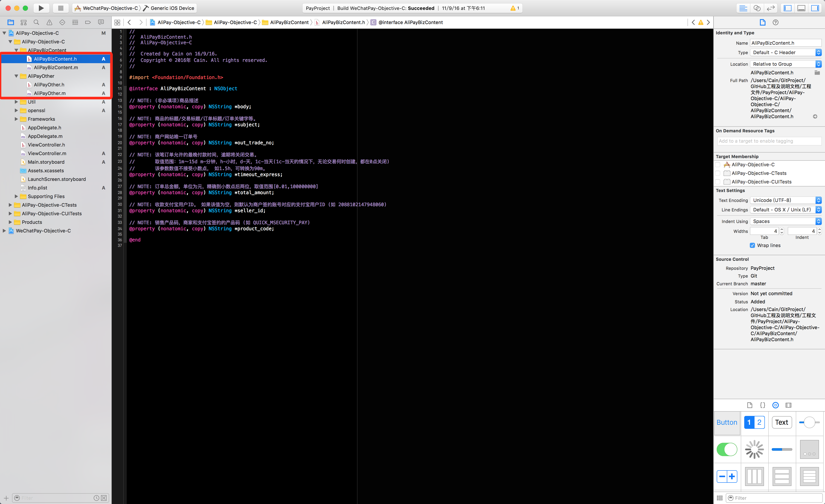The height and width of the screenshot is (504, 825).
Task: Click @interface AliPayBizContent breadcrumb item
Action: (410, 22)
